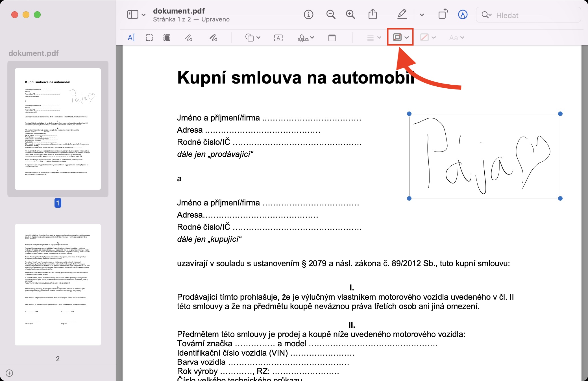The image size is (588, 381).
Task: Open the Inspector info panel
Action: tap(308, 14)
